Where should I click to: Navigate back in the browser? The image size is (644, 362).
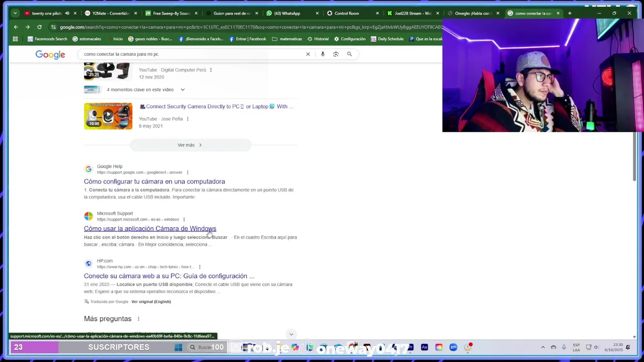pyautogui.click(x=16, y=27)
